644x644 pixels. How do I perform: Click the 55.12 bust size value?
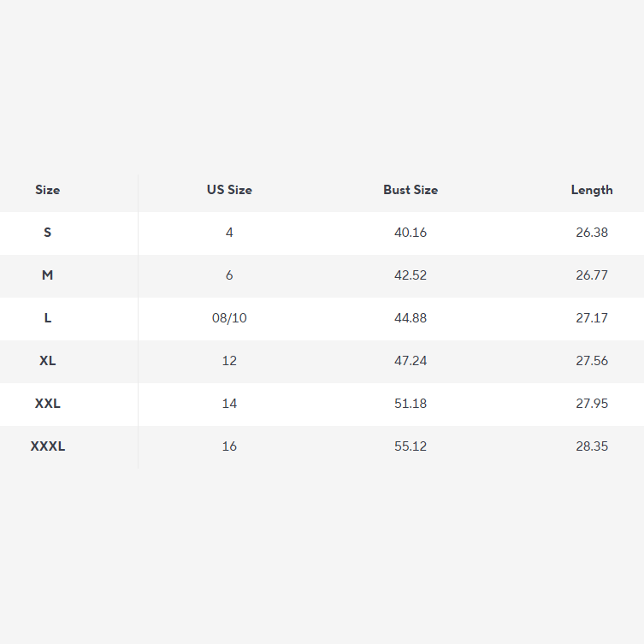[x=411, y=446]
